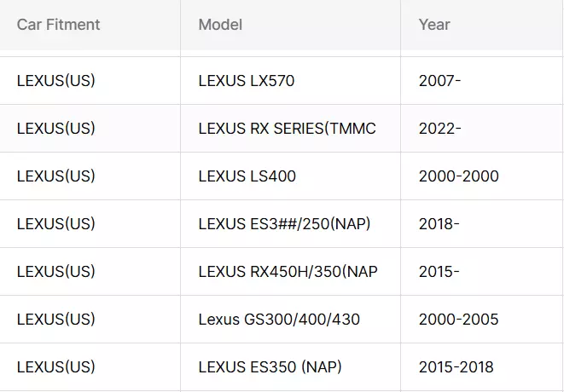Select the Lexus GS300/400/430 cell
The height and width of the screenshot is (392, 564).
tap(290, 319)
